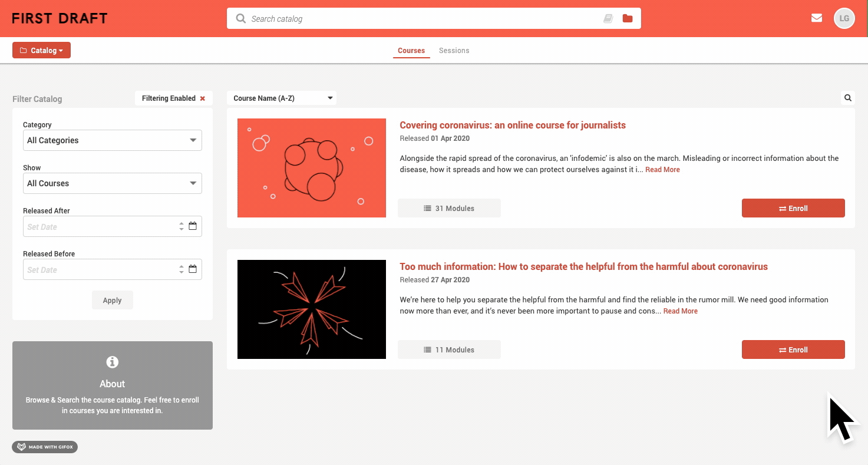Screen dimensions: 868x465
Task: Click the Released Before date stepper arrows
Action: 181,269
